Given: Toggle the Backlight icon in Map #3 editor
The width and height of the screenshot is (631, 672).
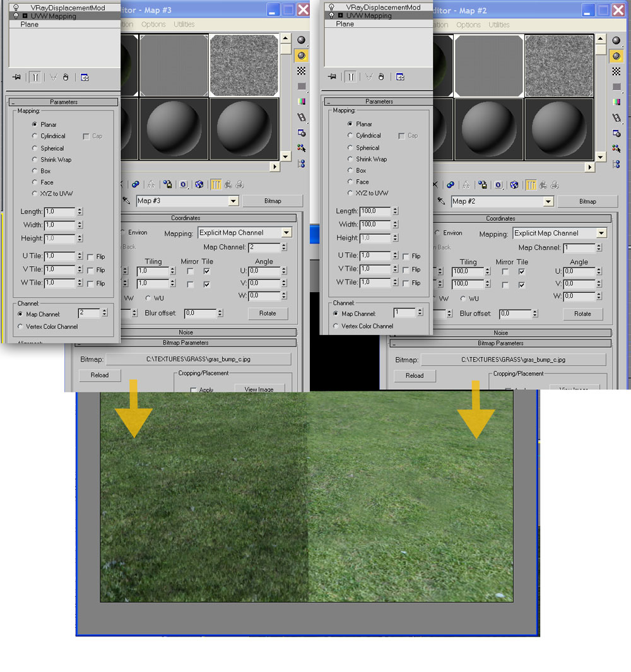Looking at the screenshot, I should point(302,56).
